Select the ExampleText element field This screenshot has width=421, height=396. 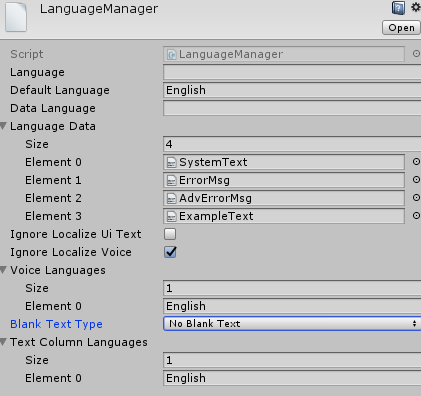pyautogui.click(x=284, y=216)
